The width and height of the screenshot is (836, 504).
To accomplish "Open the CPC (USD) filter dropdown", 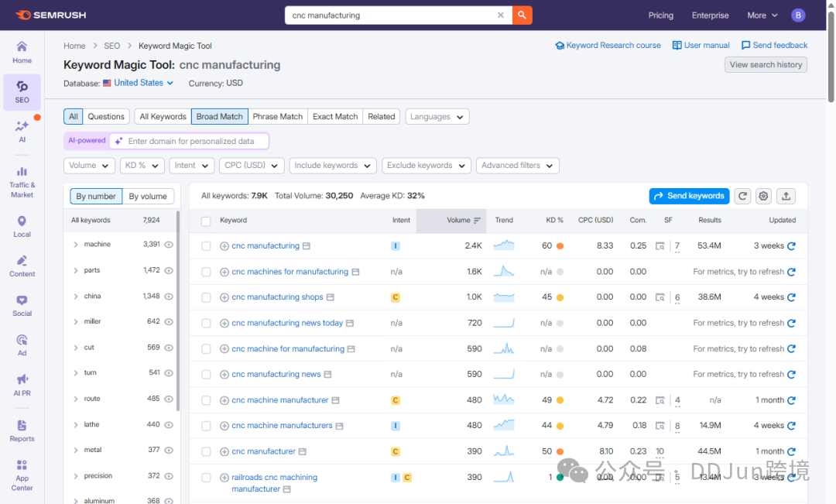I will (x=252, y=166).
